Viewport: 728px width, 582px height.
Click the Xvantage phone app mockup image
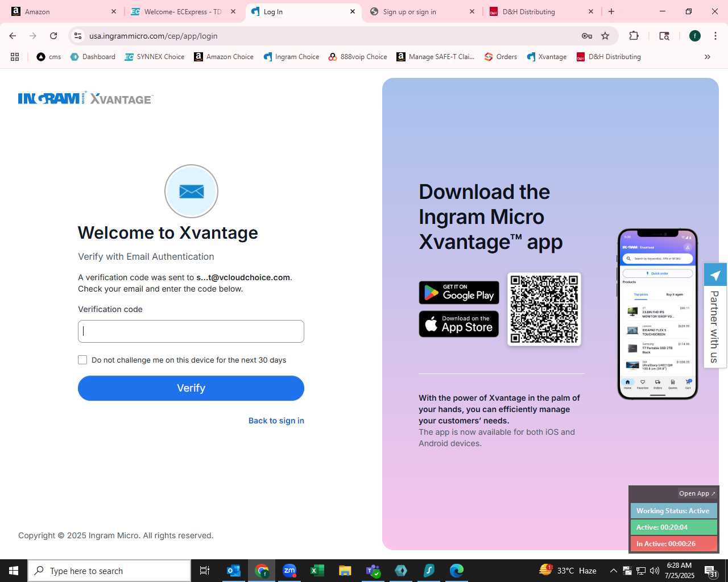click(657, 314)
